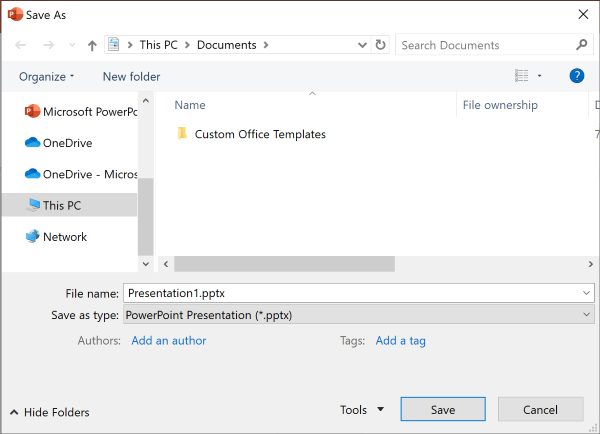Image resolution: width=600 pixels, height=434 pixels.
Task: Select OneDrive in the navigation pane
Action: (x=69, y=143)
